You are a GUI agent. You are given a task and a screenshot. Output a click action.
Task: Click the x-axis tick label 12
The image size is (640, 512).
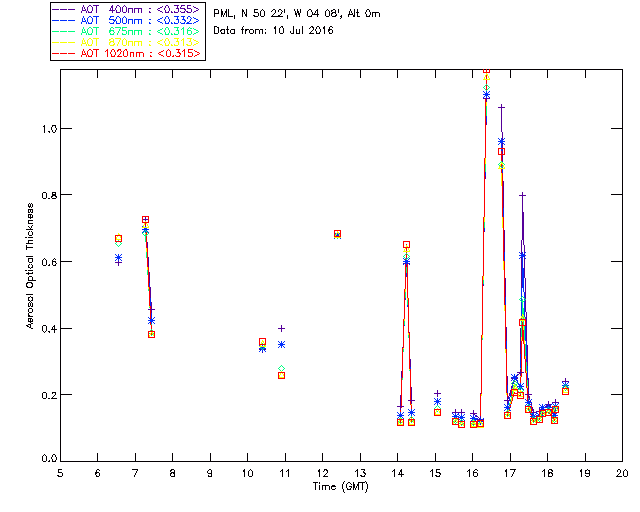pos(322,473)
